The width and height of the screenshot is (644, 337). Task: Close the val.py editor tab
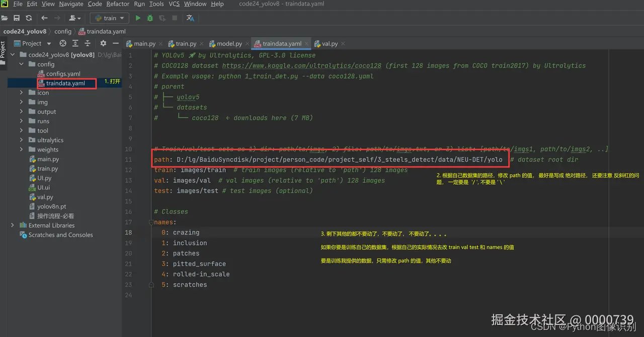point(343,44)
